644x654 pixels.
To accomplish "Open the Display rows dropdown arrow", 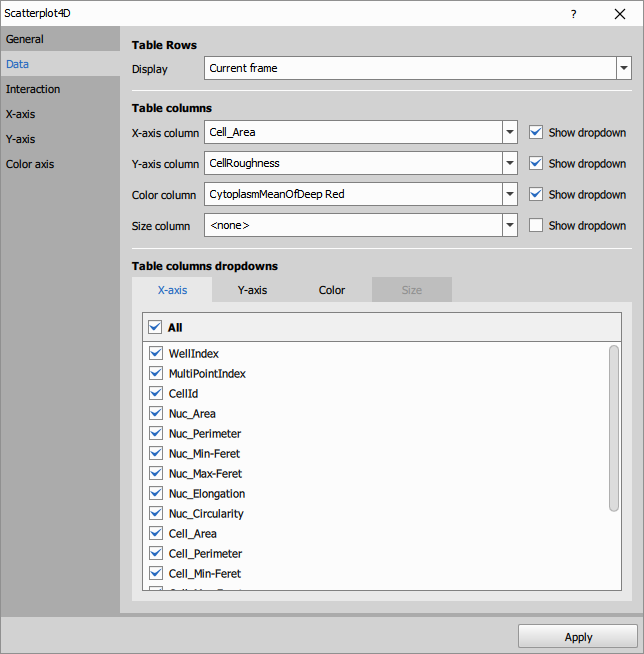I will (624, 68).
